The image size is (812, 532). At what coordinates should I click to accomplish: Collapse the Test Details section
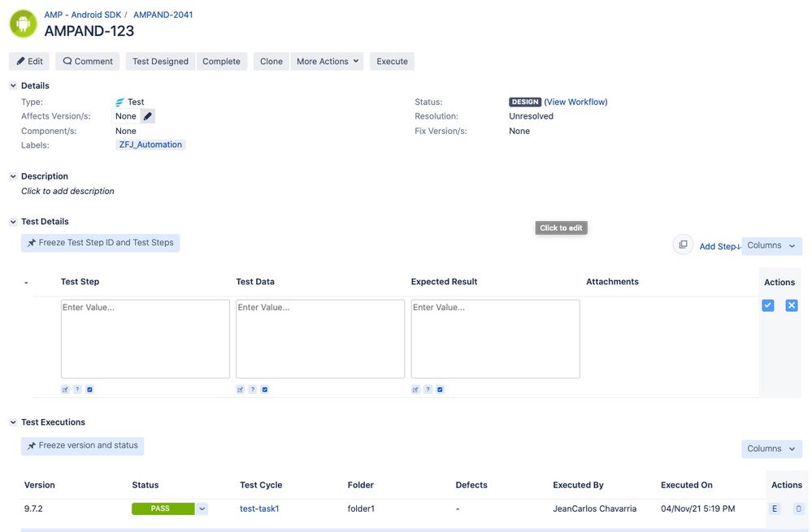[13, 222]
